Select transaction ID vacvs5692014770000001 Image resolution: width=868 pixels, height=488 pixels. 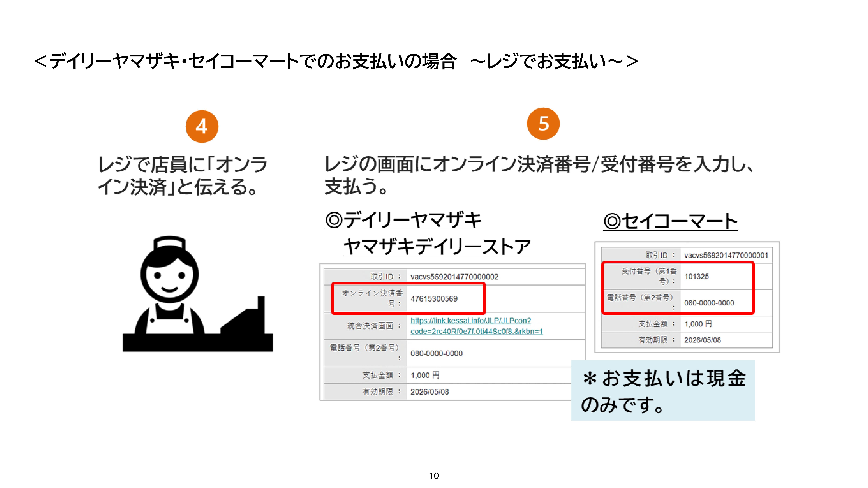click(x=726, y=255)
